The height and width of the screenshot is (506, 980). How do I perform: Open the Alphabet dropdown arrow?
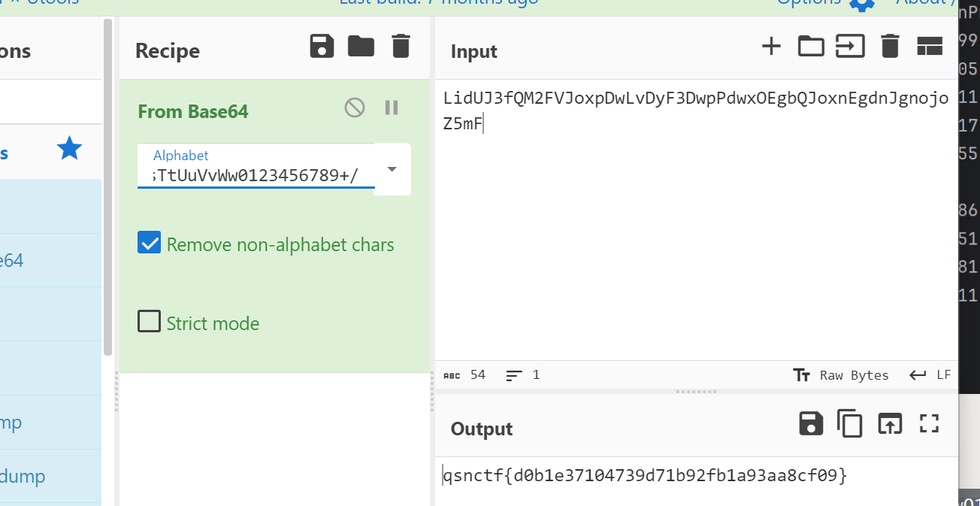392,169
